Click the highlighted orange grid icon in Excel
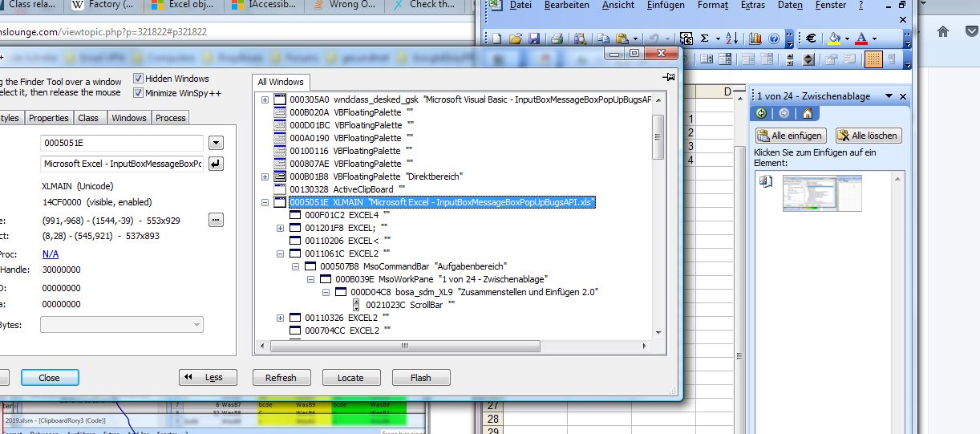Screen dimensions: 980x434 [873, 59]
